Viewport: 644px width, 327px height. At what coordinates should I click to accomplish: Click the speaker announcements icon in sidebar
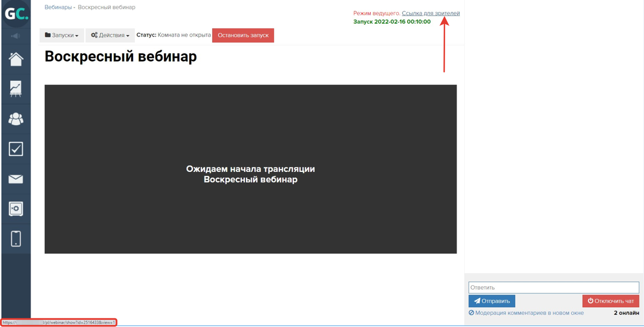(16, 36)
